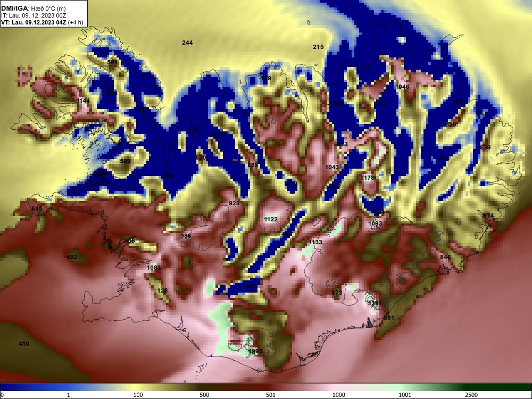Click the 128 value in the southwest

click(162, 290)
